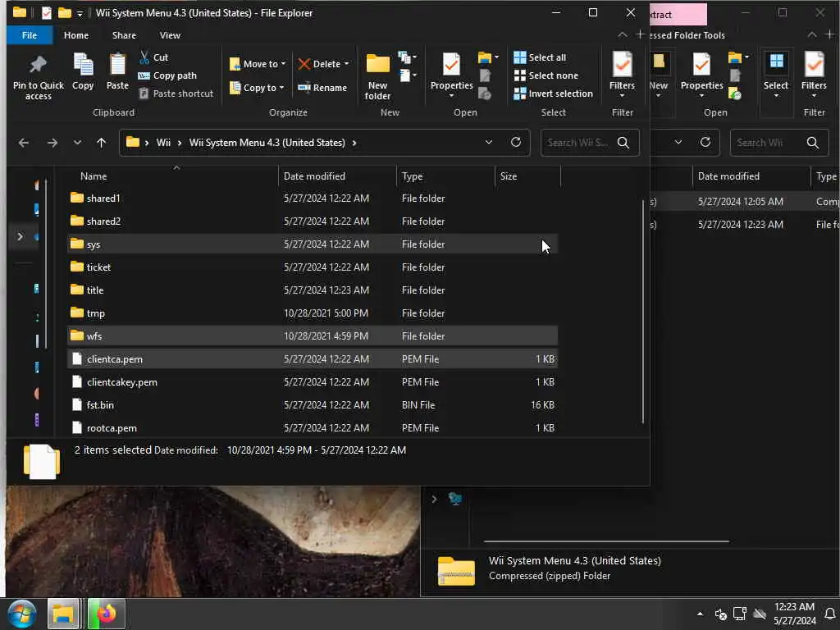Click the file list vertical scrollbar

tap(643, 311)
